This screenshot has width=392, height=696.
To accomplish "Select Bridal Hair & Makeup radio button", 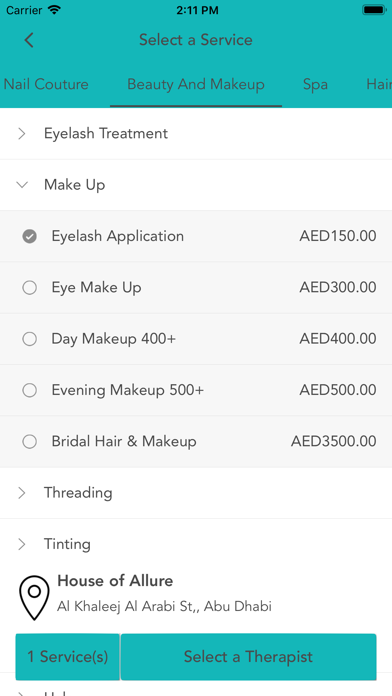I will 30,442.
